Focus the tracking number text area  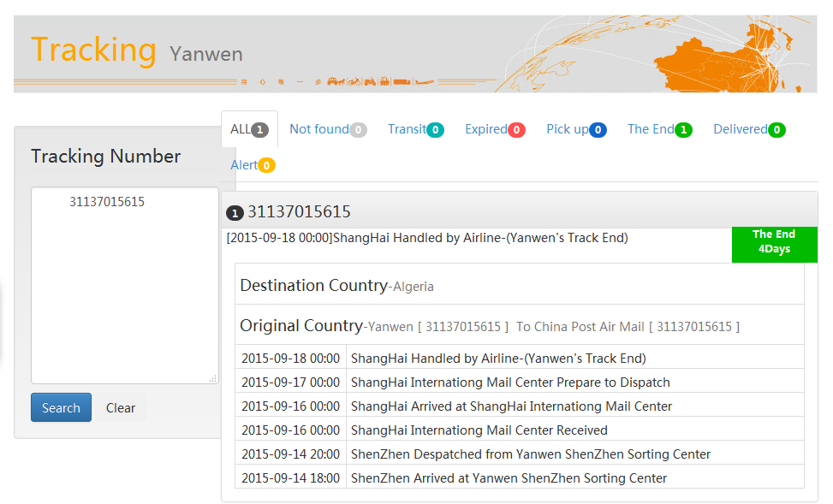[125, 285]
